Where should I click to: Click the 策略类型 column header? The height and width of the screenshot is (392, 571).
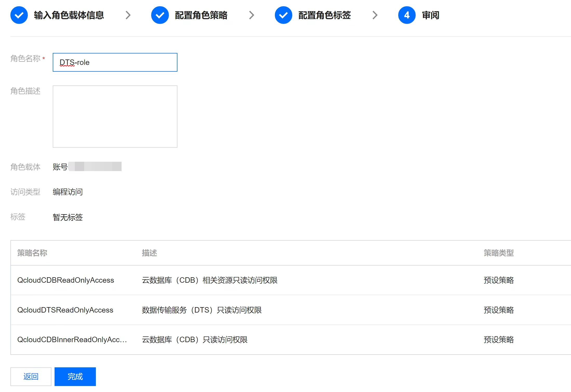point(499,253)
